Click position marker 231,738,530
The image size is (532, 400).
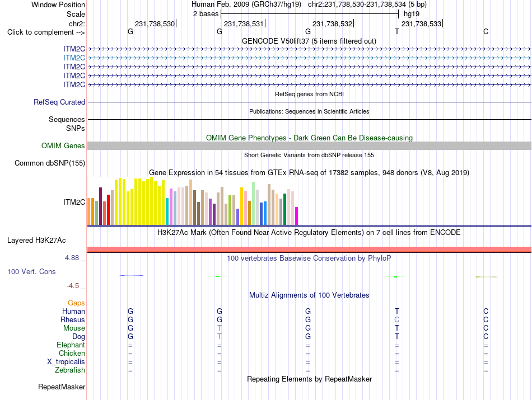(155, 23)
